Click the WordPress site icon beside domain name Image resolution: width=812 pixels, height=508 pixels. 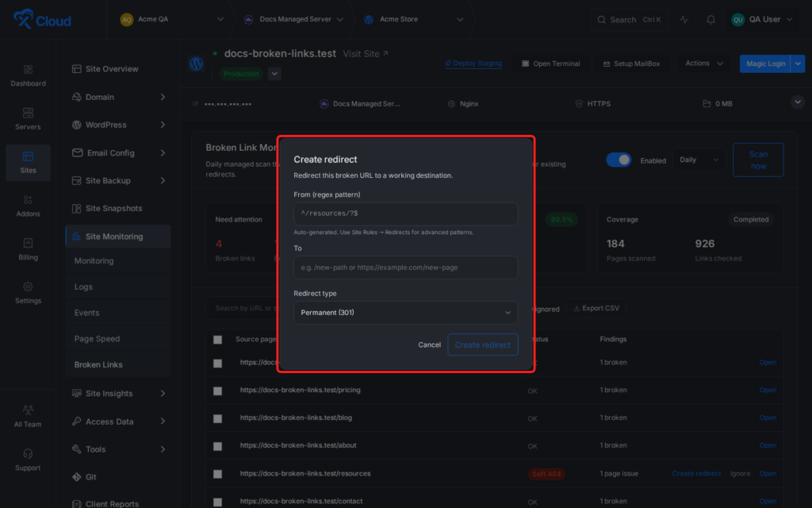coord(197,63)
